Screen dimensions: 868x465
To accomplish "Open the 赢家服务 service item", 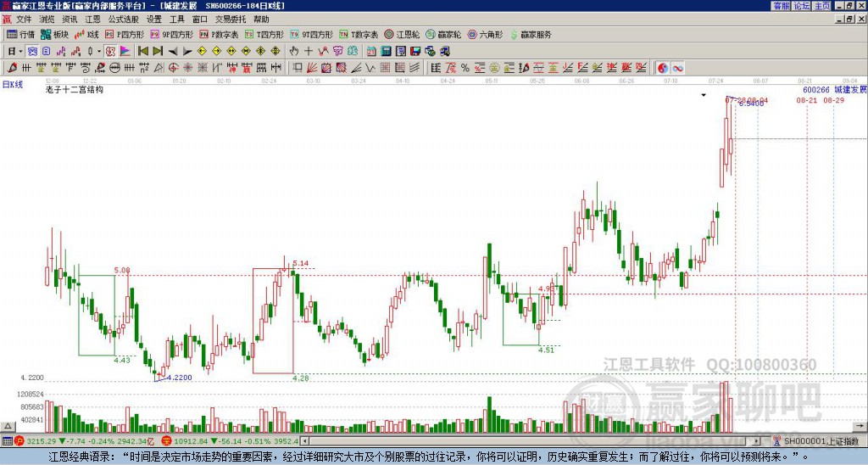I will [531, 34].
